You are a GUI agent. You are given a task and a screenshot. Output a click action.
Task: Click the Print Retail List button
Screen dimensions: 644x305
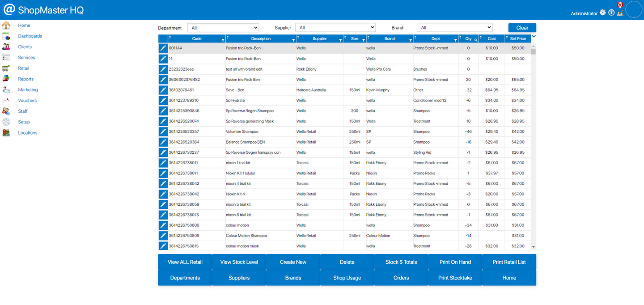pos(509,262)
